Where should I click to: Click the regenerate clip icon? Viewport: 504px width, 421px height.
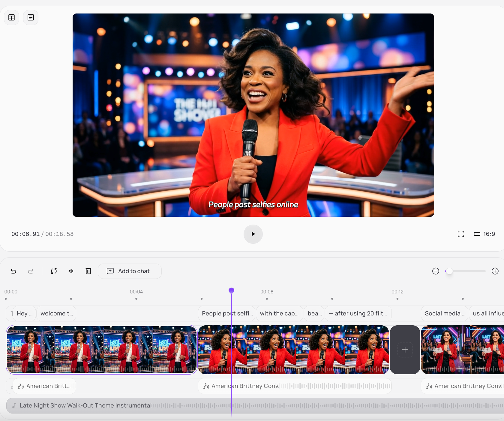coord(54,271)
